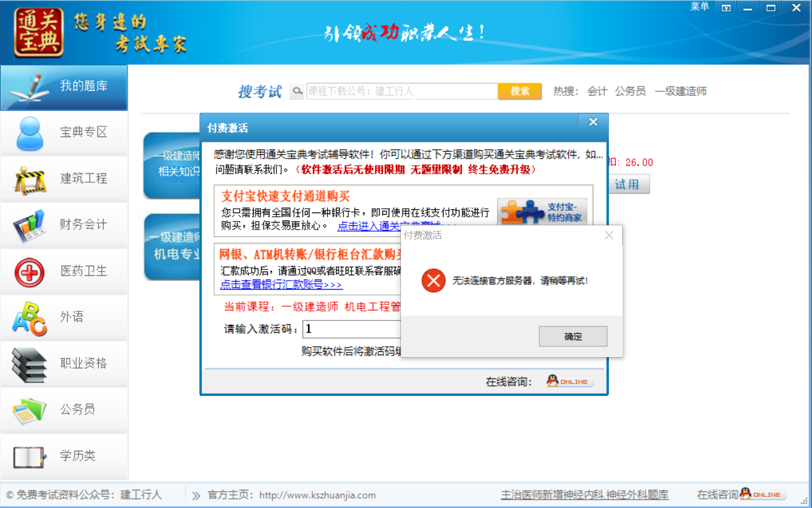812x508 pixels.
Task: Select hot search term 公务员
Action: [x=630, y=91]
